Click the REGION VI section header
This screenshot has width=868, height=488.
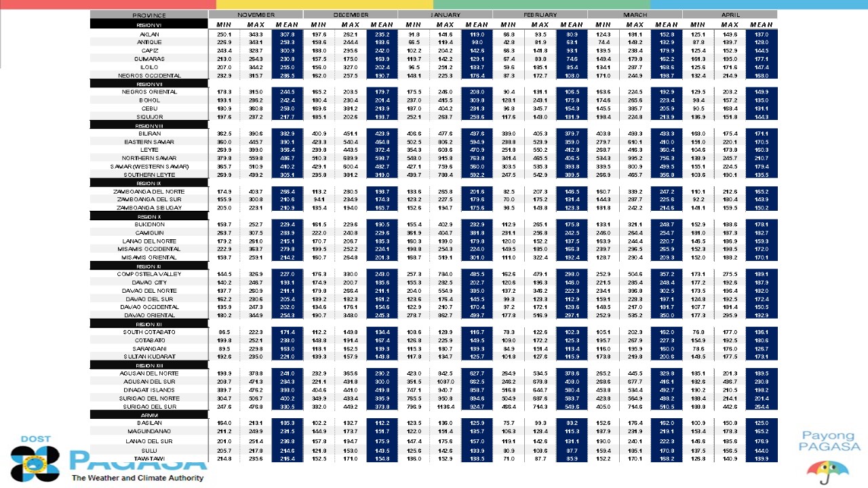point(149,24)
